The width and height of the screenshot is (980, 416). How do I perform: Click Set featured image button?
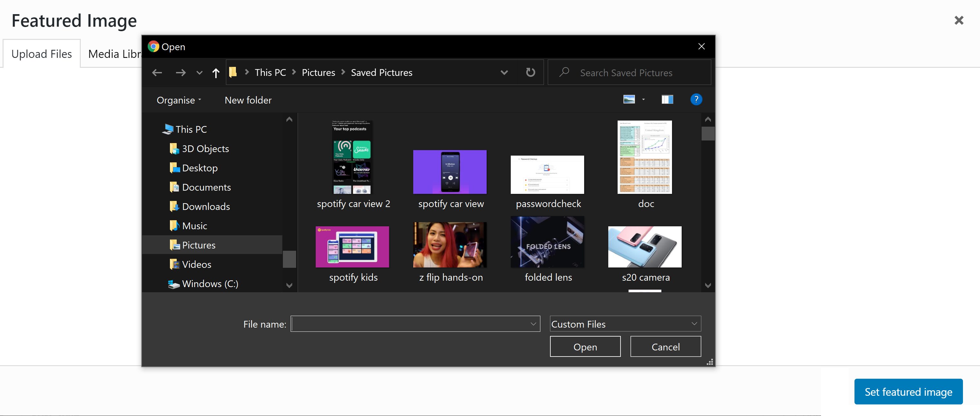click(908, 391)
